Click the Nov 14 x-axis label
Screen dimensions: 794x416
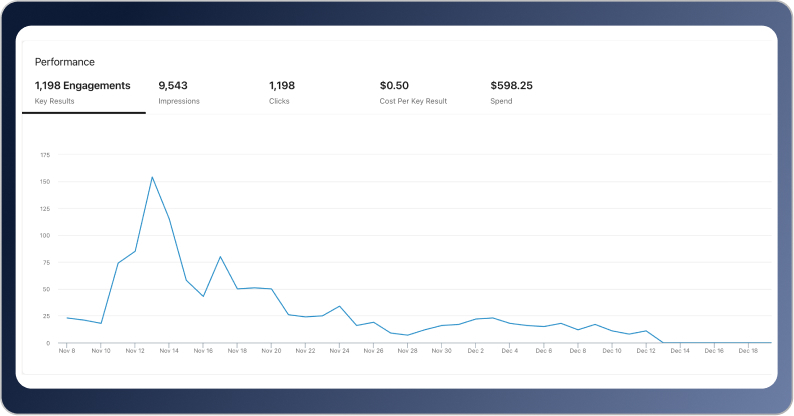tap(169, 351)
